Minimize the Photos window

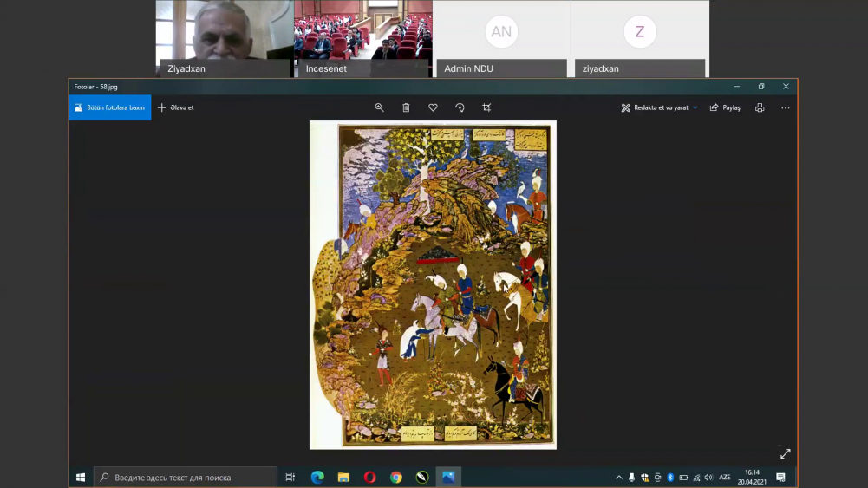(737, 87)
